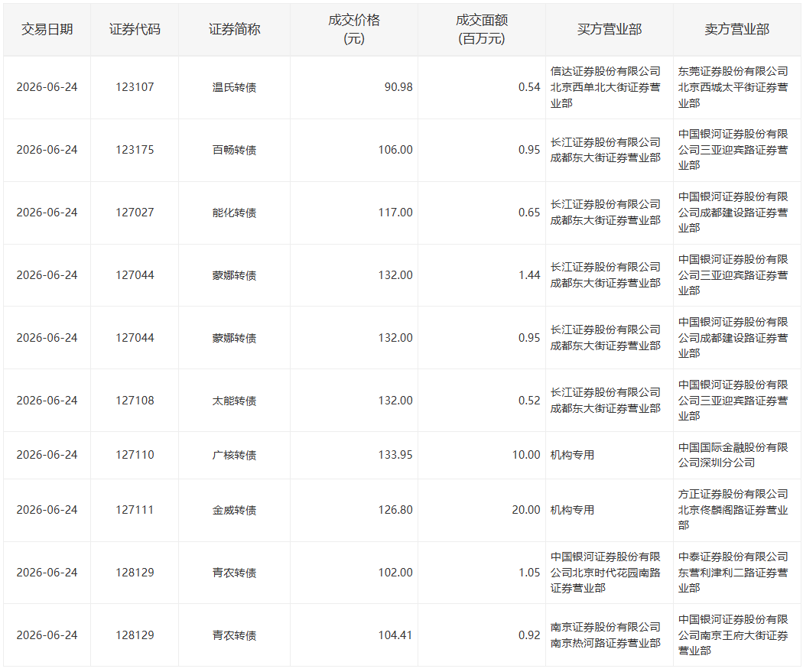Select buyer 长江证券成都东大街 in 太能转债 row

pos(606,401)
